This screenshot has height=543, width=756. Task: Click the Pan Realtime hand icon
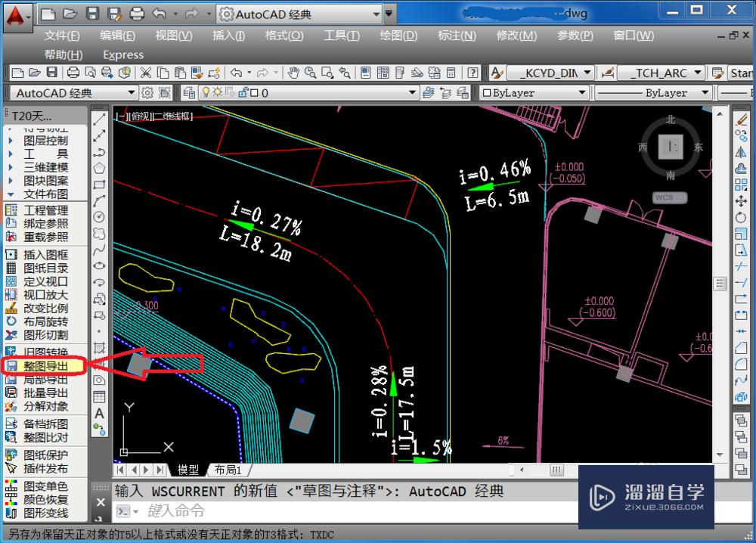point(294,73)
